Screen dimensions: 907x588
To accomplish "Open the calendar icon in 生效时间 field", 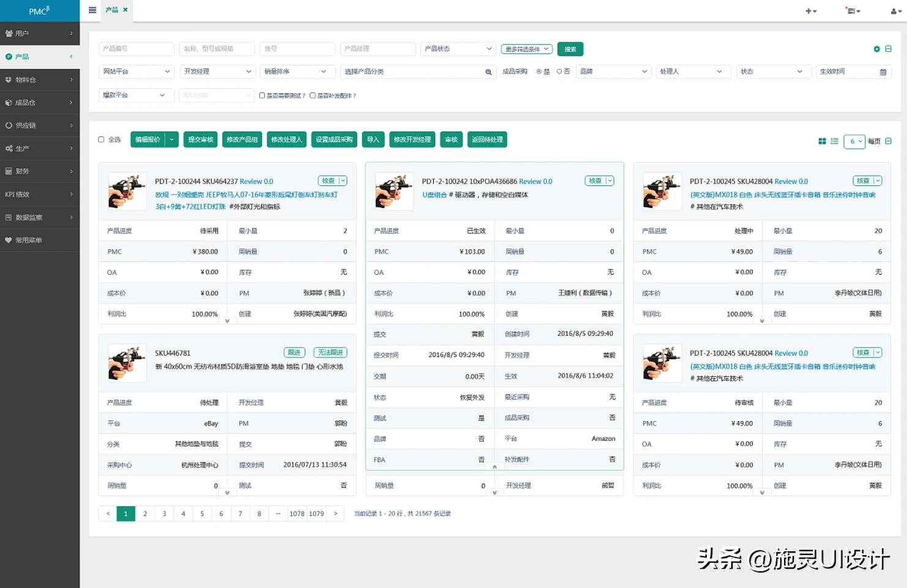I will click(883, 72).
